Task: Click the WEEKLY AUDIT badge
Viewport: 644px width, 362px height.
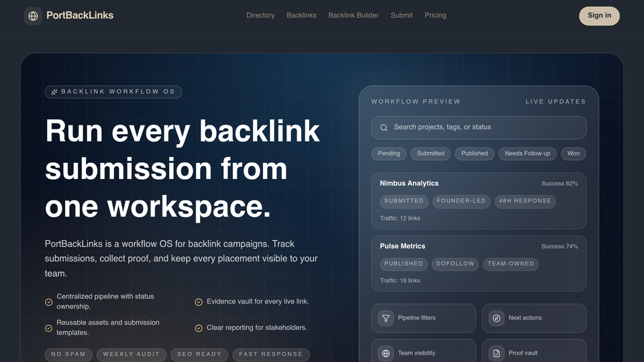Action: [x=131, y=355]
